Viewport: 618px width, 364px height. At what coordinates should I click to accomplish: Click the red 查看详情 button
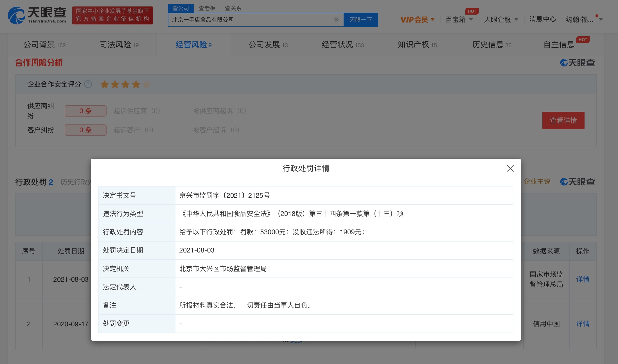563,120
